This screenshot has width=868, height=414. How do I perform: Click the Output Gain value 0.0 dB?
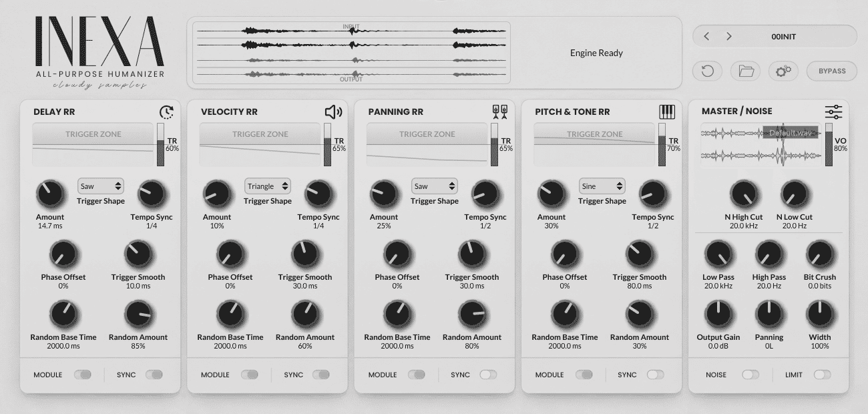(x=718, y=346)
